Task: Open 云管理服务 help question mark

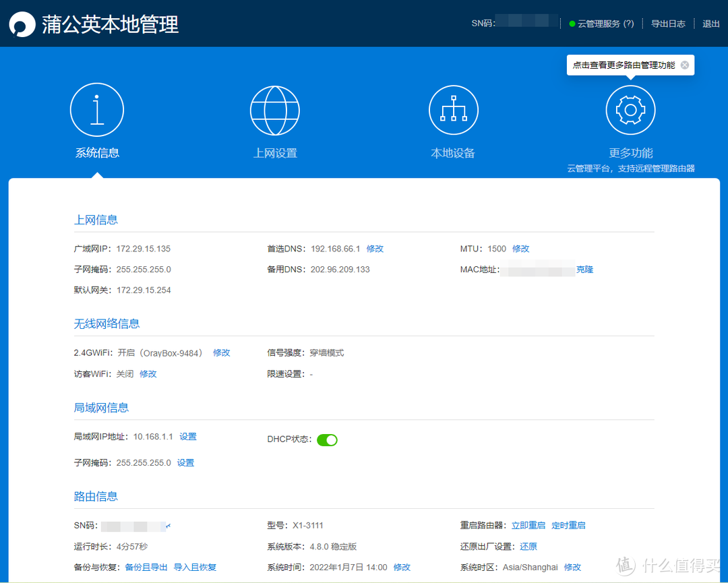Action: click(x=628, y=23)
